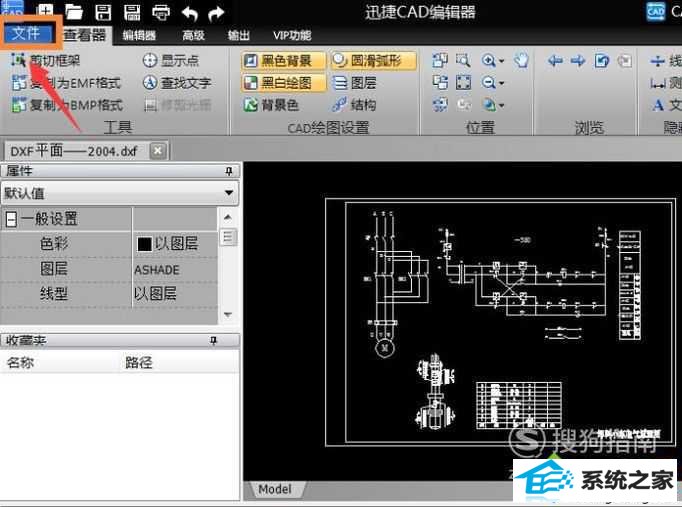Click the properties scrollbar thumb
Viewport: 682px width, 507px height.
click(228, 237)
